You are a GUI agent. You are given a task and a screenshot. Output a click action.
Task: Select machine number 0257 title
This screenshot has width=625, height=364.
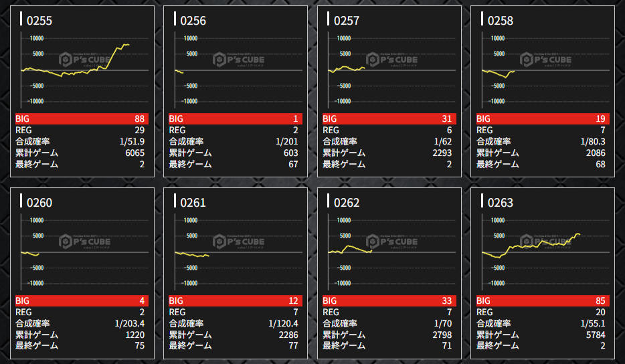click(347, 21)
